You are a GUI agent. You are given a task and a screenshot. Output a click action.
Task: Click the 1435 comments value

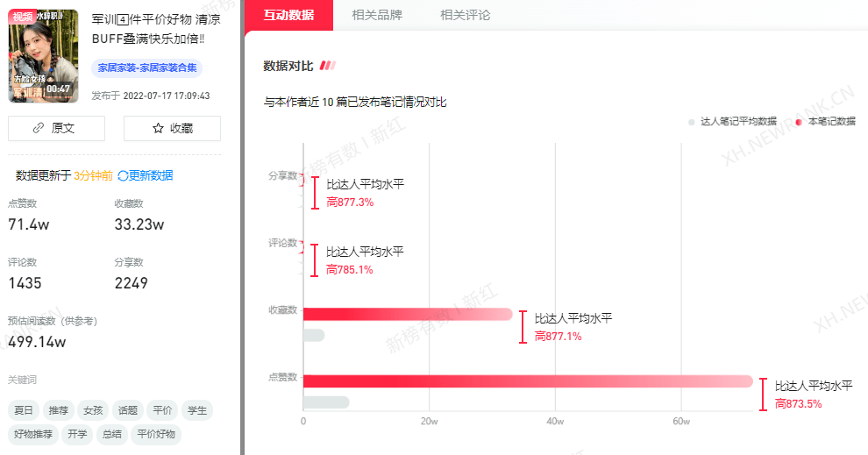pyautogui.click(x=25, y=283)
